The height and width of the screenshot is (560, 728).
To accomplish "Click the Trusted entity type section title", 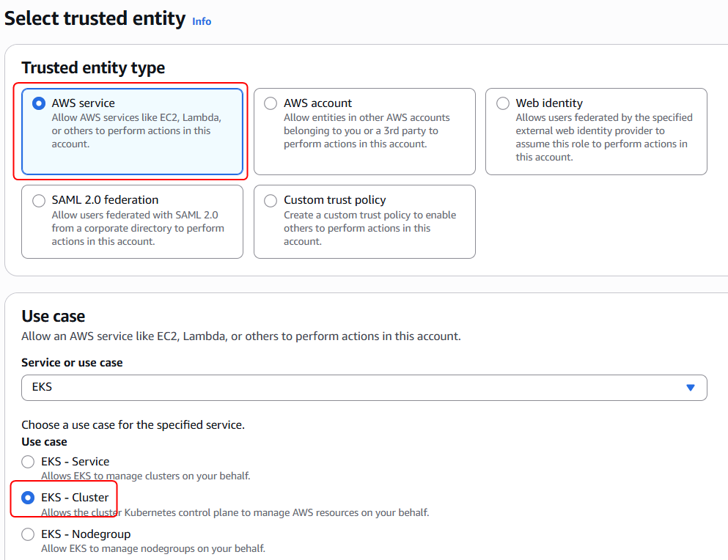I will click(93, 68).
